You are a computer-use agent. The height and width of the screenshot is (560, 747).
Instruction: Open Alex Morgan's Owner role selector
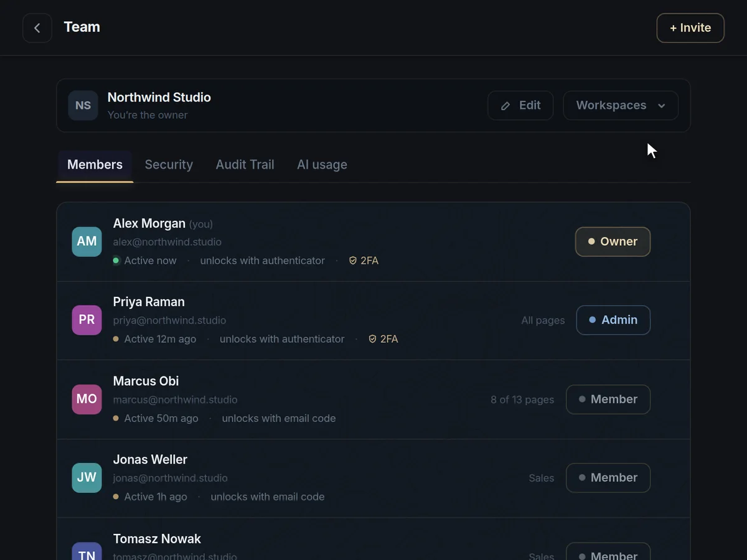click(x=613, y=241)
